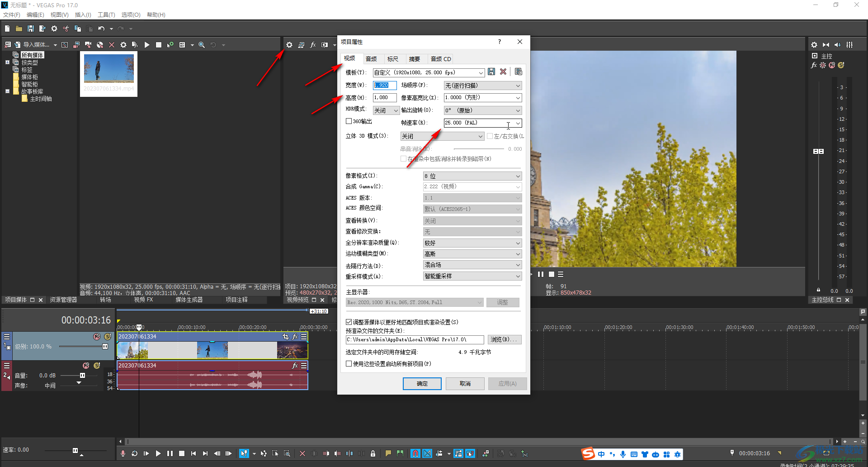Image resolution: width=868 pixels, height=467 pixels.
Task: Mute the audio track 2
Action: [86, 366]
